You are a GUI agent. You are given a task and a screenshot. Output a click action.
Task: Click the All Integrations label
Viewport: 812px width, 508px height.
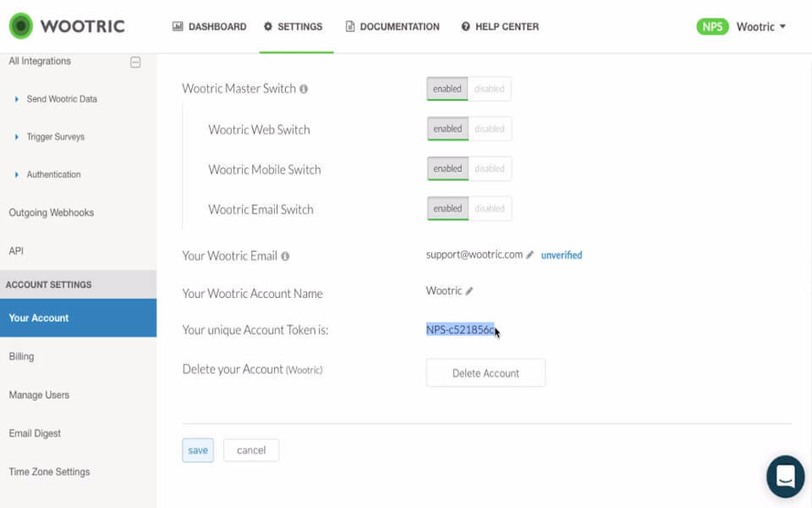(40, 61)
